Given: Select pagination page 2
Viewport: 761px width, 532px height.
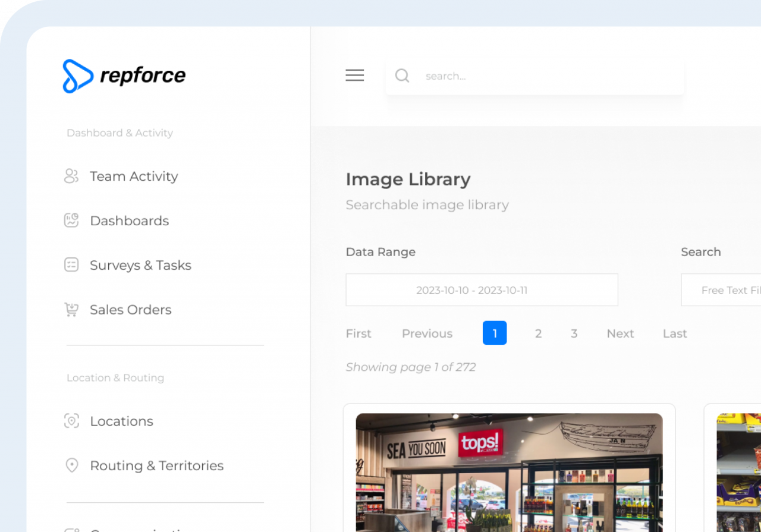Looking at the screenshot, I should click(x=538, y=333).
